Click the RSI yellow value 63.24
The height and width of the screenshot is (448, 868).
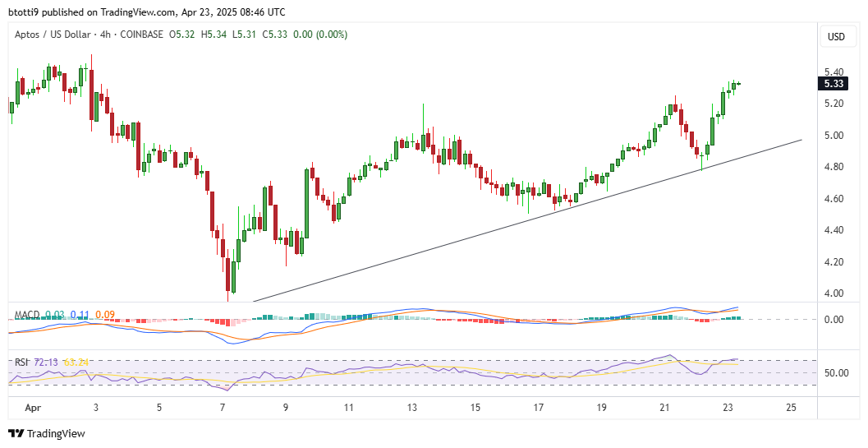(78, 362)
